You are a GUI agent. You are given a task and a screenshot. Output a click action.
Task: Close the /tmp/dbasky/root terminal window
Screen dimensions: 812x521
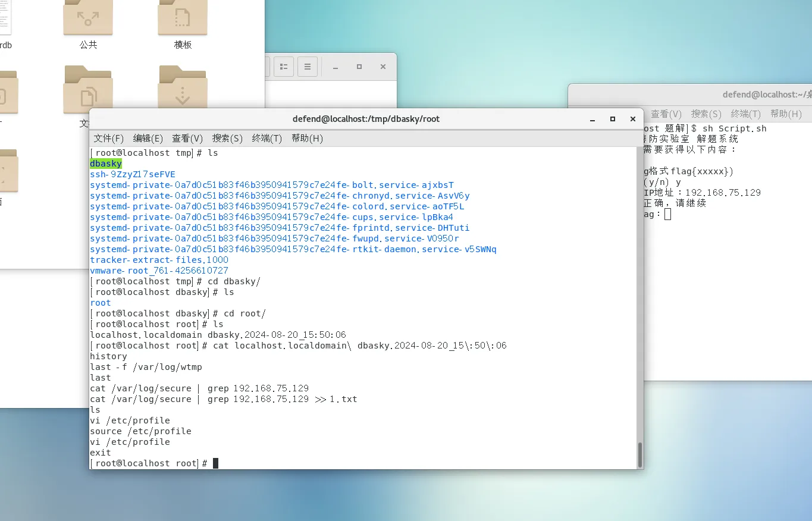633,119
